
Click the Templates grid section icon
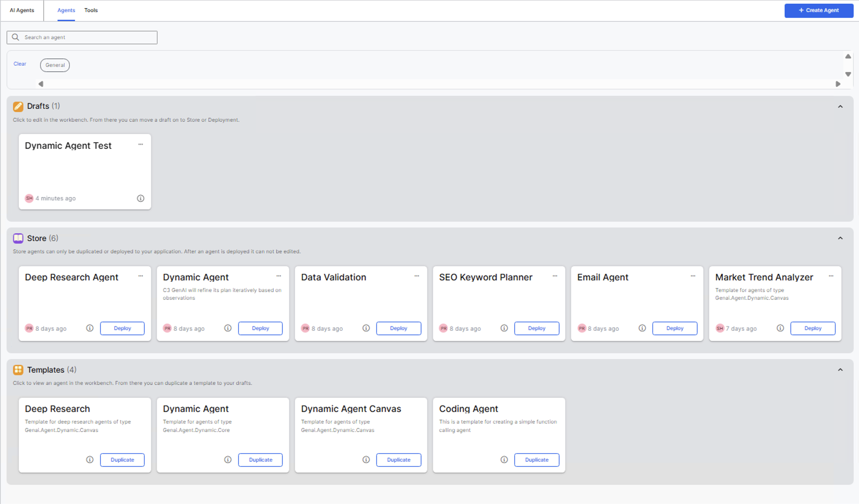click(18, 370)
